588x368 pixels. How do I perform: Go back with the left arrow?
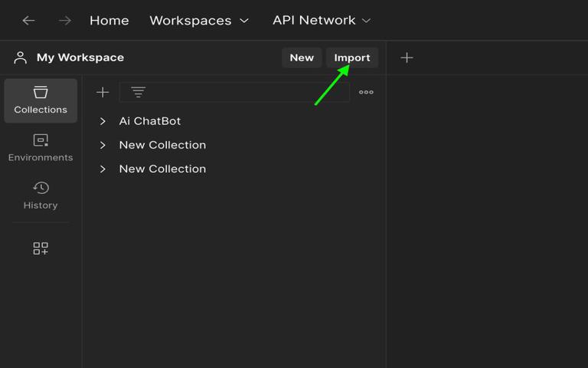tap(28, 20)
